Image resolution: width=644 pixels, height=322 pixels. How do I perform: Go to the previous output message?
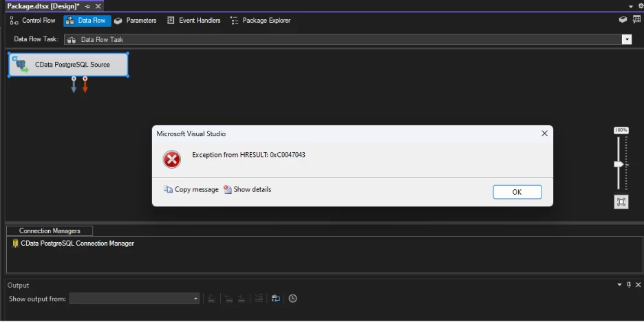coord(228,299)
